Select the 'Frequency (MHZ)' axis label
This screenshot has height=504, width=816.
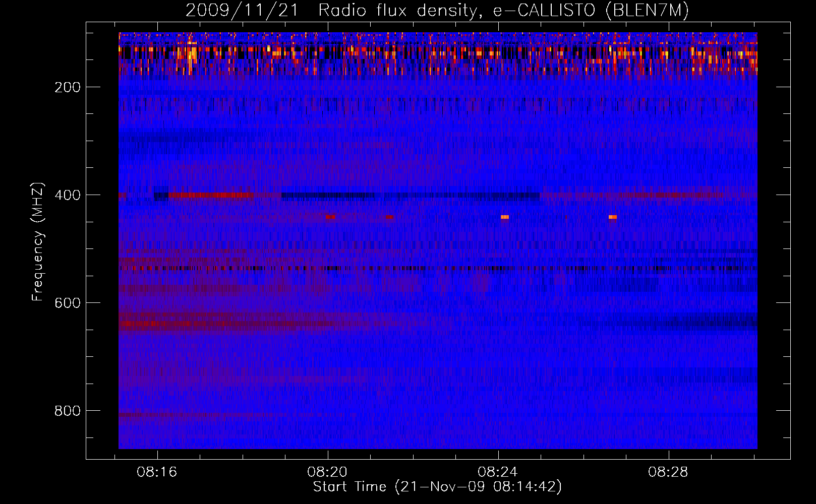38,241
